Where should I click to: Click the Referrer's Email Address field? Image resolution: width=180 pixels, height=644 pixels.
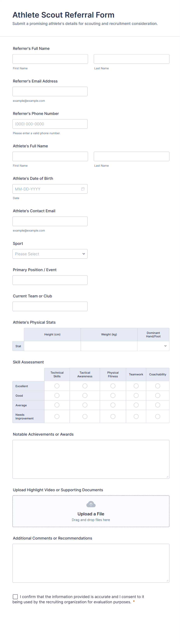50,92
